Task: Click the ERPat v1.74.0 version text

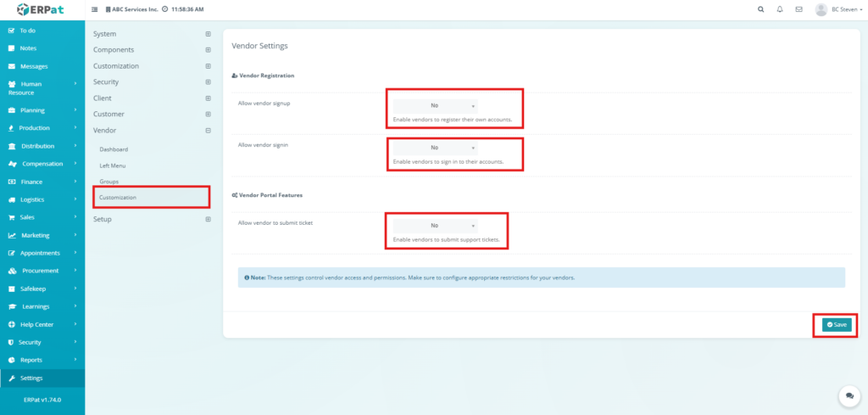Action: pos(42,400)
